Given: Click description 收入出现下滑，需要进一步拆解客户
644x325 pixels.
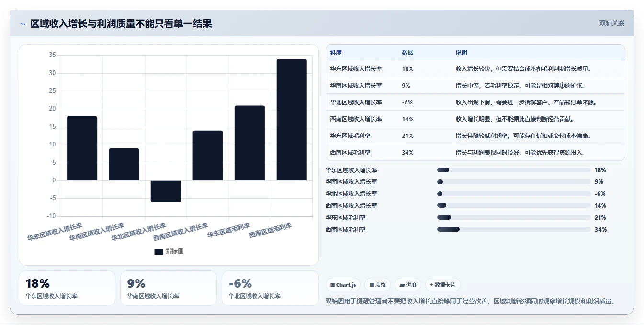Looking at the screenshot, I should coord(526,102).
